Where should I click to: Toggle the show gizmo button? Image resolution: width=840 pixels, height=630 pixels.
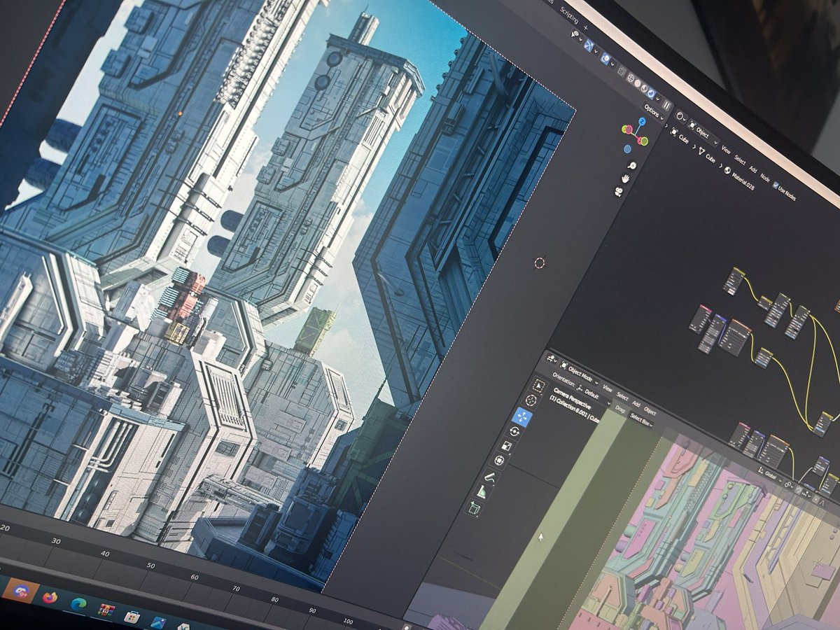[x=589, y=45]
